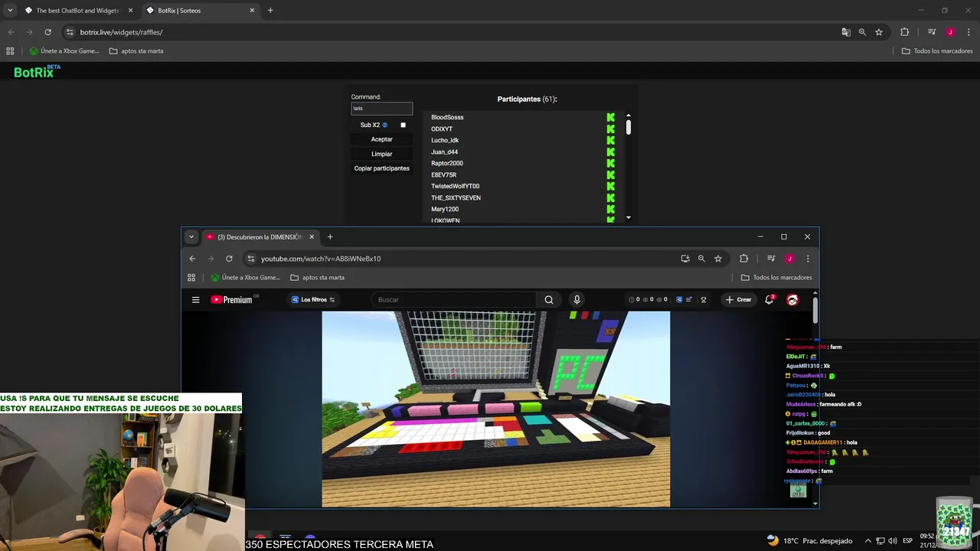This screenshot has height=551, width=980.
Task: Switch to The best ChatBot and Widgets tab
Action: [x=77, y=11]
